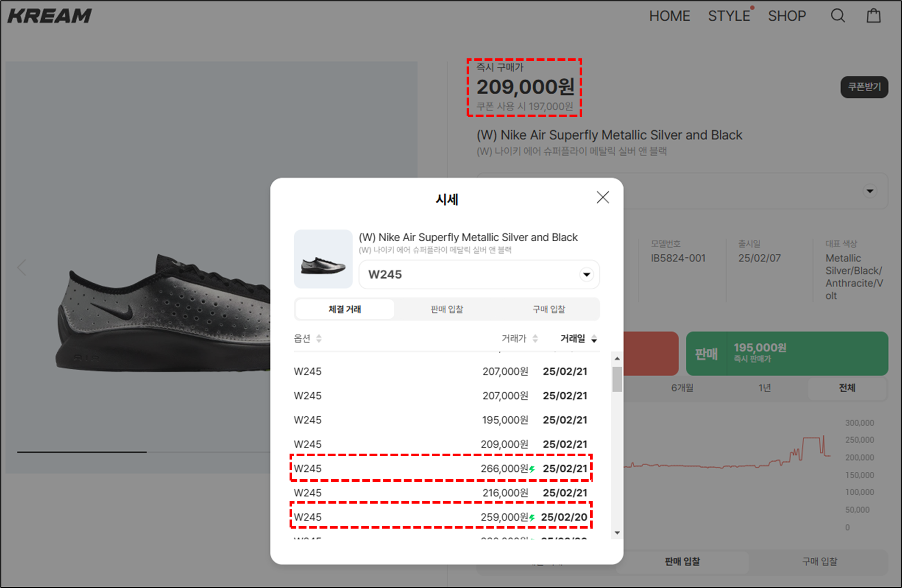Click the image carousel progress bar
902x588 pixels.
(x=82, y=452)
